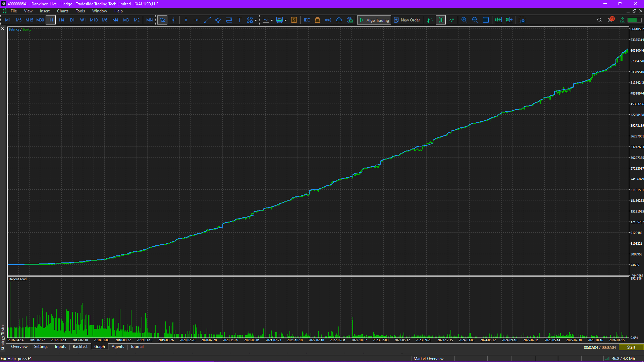Click the New Order button
Image resolution: width=644 pixels, height=362 pixels.
pyautogui.click(x=407, y=20)
